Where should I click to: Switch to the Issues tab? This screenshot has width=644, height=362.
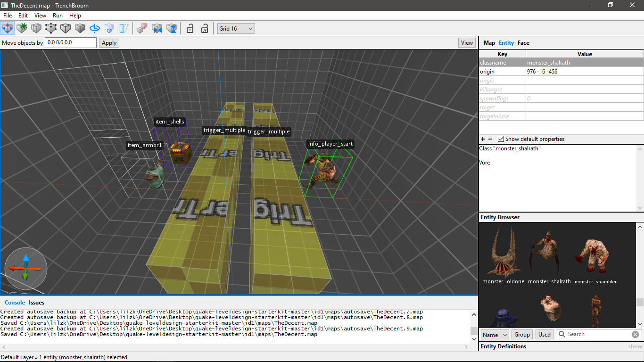[36, 303]
